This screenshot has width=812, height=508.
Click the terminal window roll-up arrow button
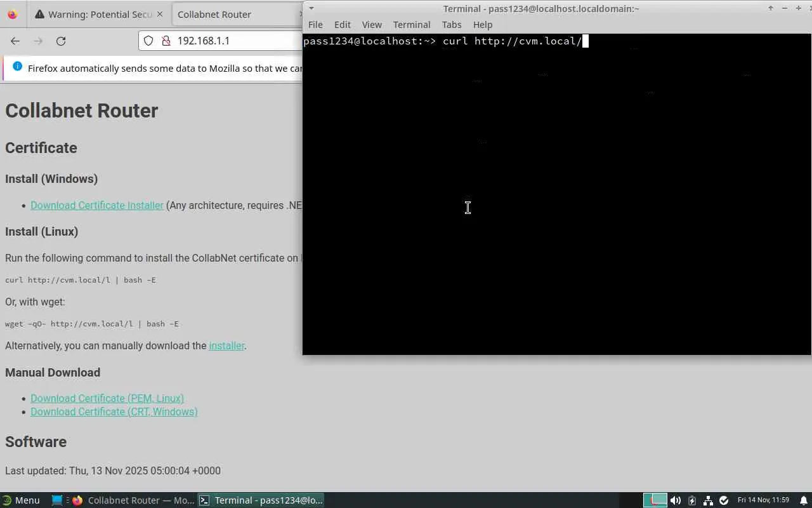pyautogui.click(x=771, y=8)
